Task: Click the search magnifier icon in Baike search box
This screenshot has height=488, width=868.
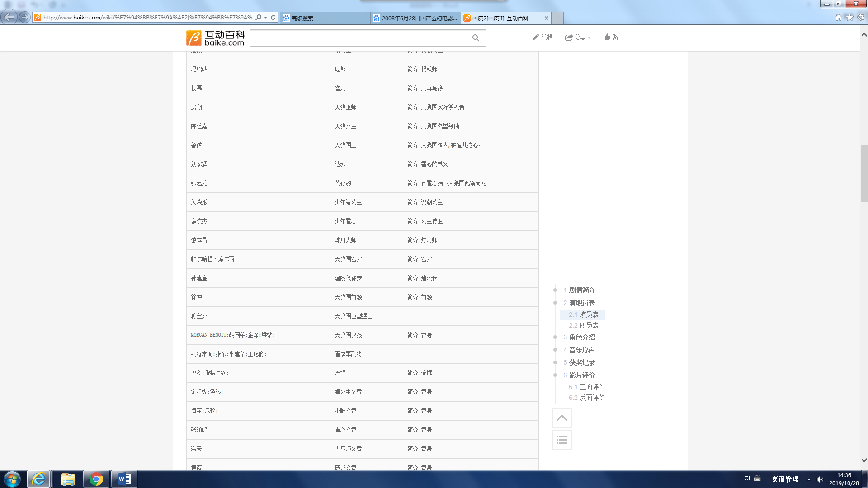Action: point(475,38)
